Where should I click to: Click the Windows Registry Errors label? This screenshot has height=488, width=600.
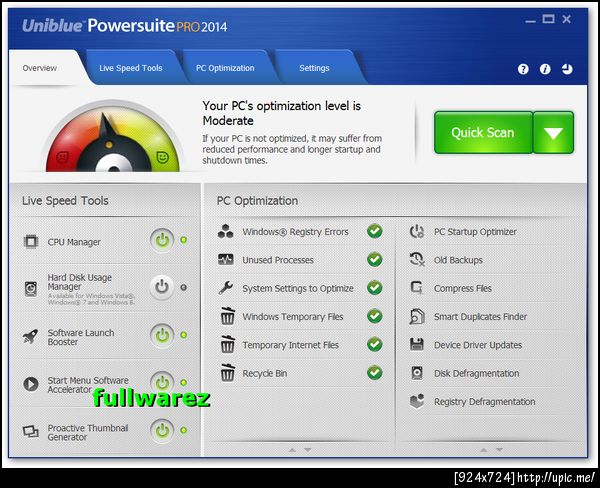295,232
